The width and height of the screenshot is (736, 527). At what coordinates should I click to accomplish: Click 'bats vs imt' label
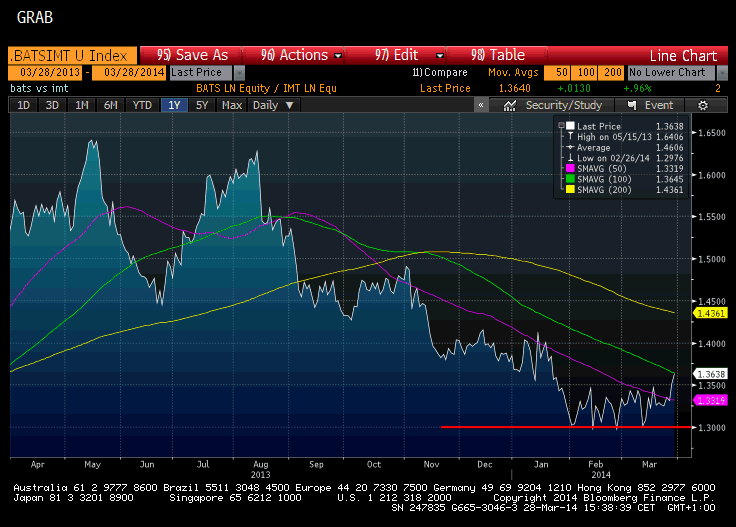coord(39,88)
